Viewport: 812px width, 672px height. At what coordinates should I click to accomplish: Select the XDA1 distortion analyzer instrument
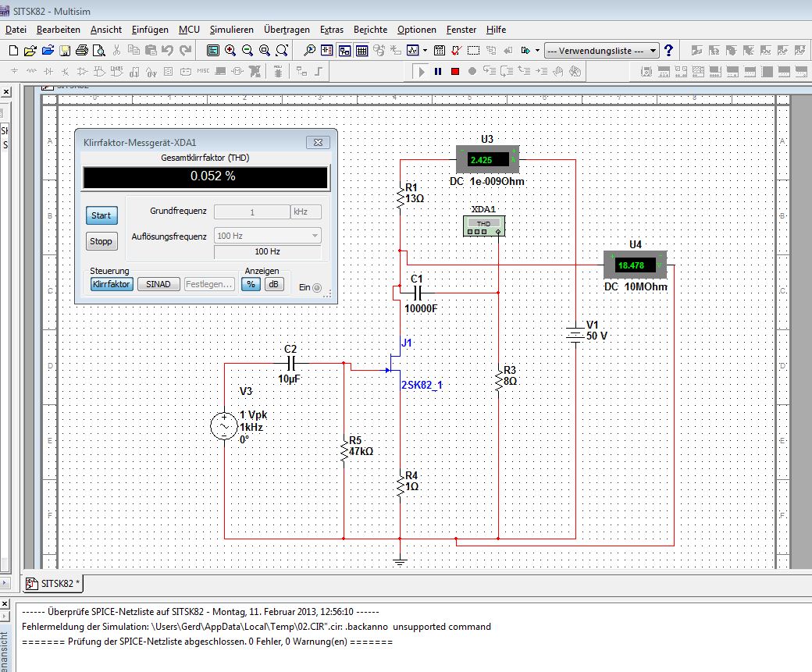[483, 226]
